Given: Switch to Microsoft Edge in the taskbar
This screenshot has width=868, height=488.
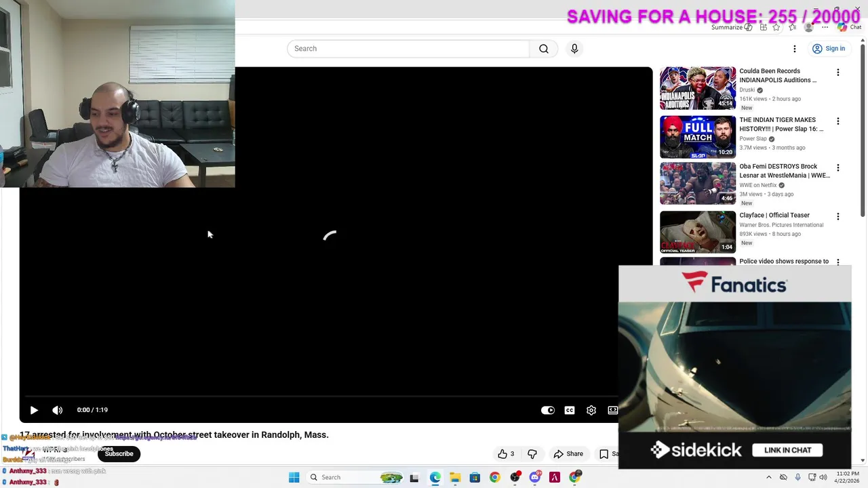Looking at the screenshot, I should (435, 477).
